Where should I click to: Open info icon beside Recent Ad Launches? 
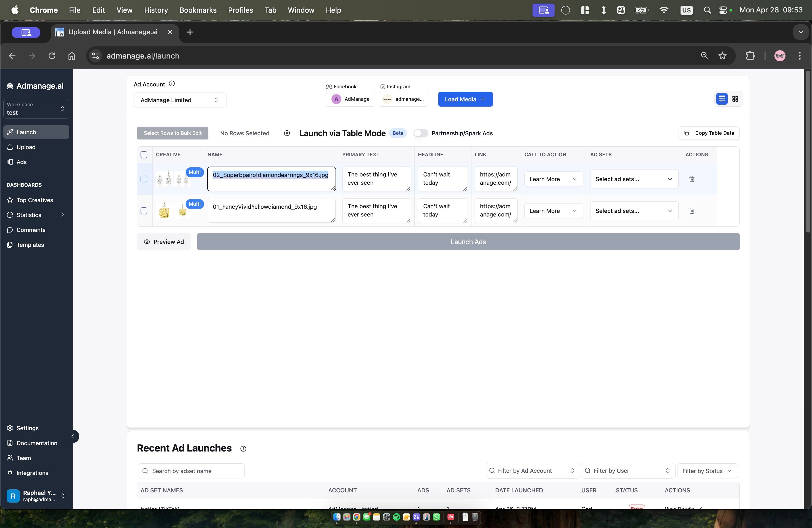tap(243, 449)
